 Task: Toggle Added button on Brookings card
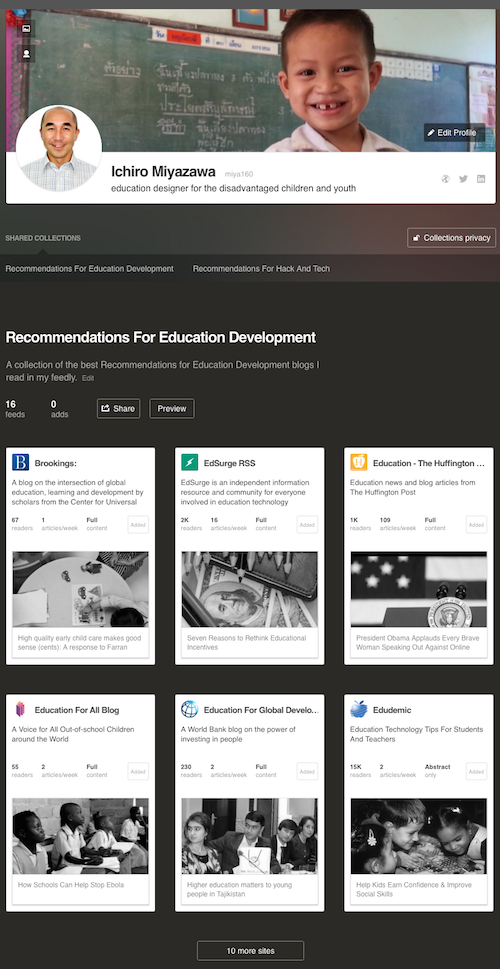[138, 525]
